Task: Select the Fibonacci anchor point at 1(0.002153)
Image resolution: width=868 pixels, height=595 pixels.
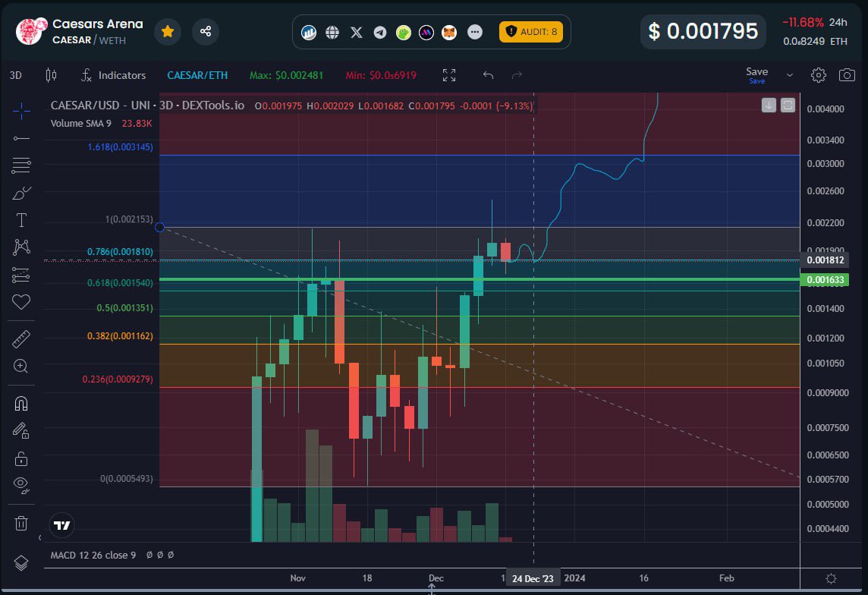Action: point(159,227)
